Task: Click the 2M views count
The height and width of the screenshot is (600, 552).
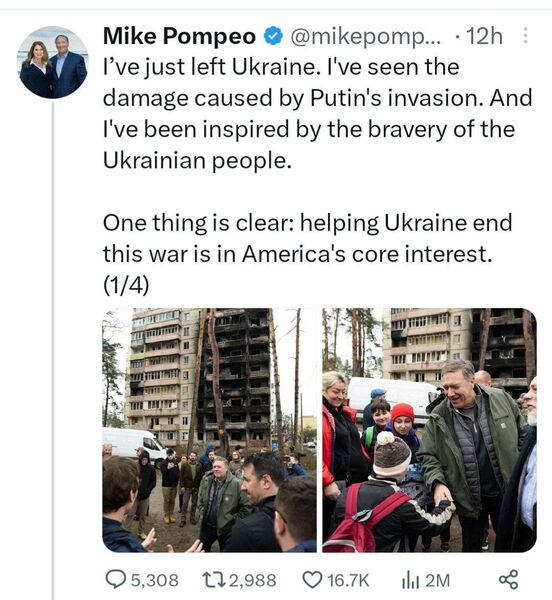Action: point(437,580)
